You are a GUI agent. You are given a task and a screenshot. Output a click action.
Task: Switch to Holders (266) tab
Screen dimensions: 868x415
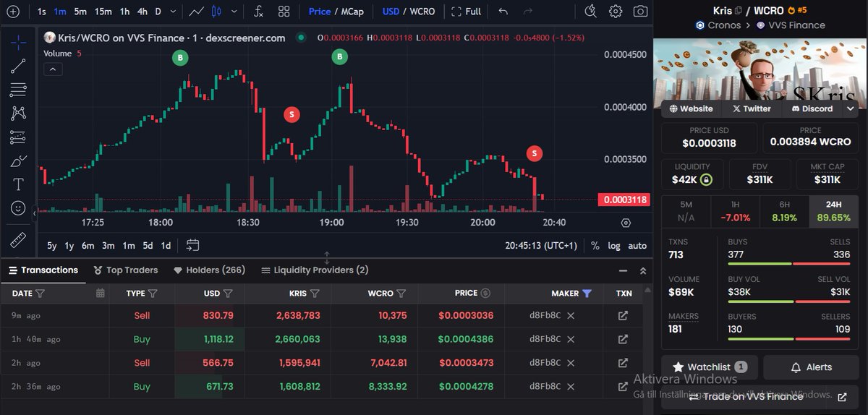tap(210, 270)
